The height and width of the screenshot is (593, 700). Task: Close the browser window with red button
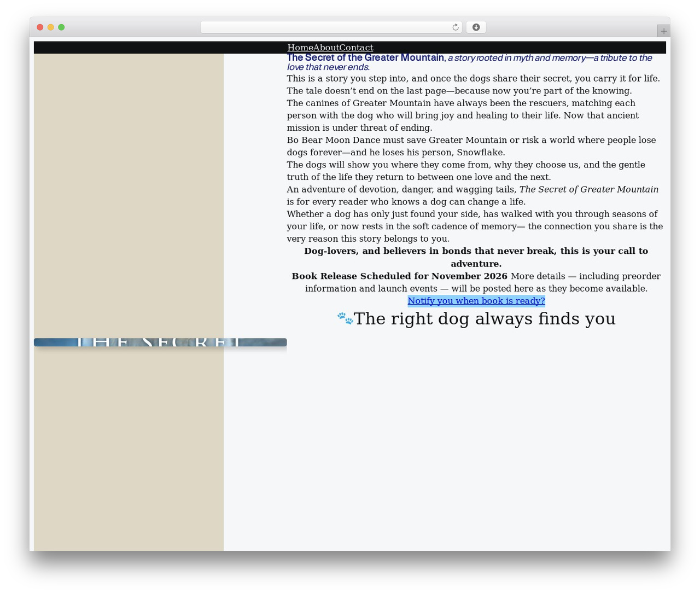click(40, 27)
